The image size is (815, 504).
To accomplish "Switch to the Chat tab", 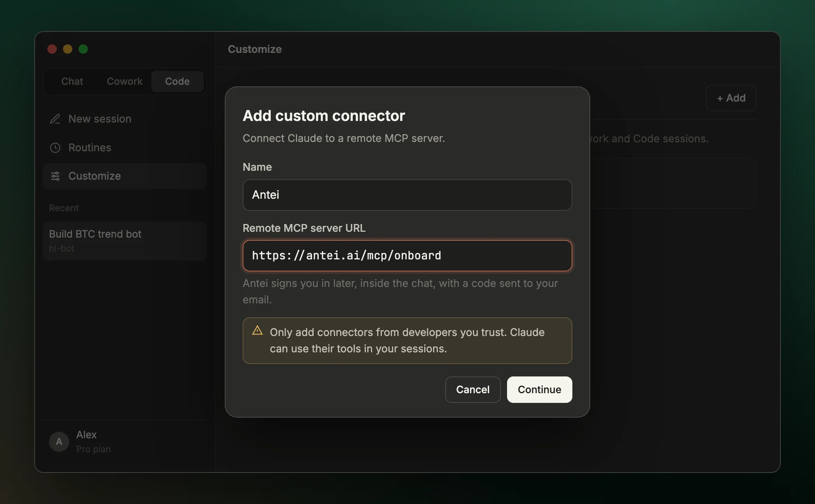I will pyautogui.click(x=72, y=81).
